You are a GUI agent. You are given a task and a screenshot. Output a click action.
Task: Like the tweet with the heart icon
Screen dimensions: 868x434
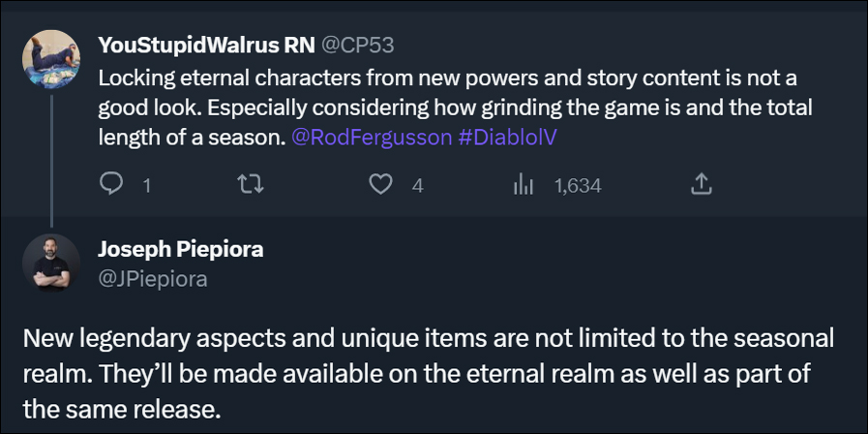(382, 184)
